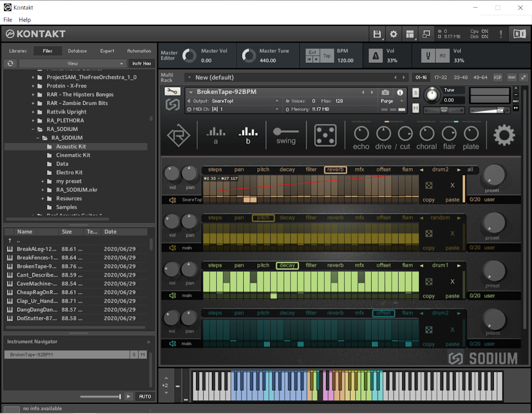Click paste on drum1 lane

pos(452,296)
